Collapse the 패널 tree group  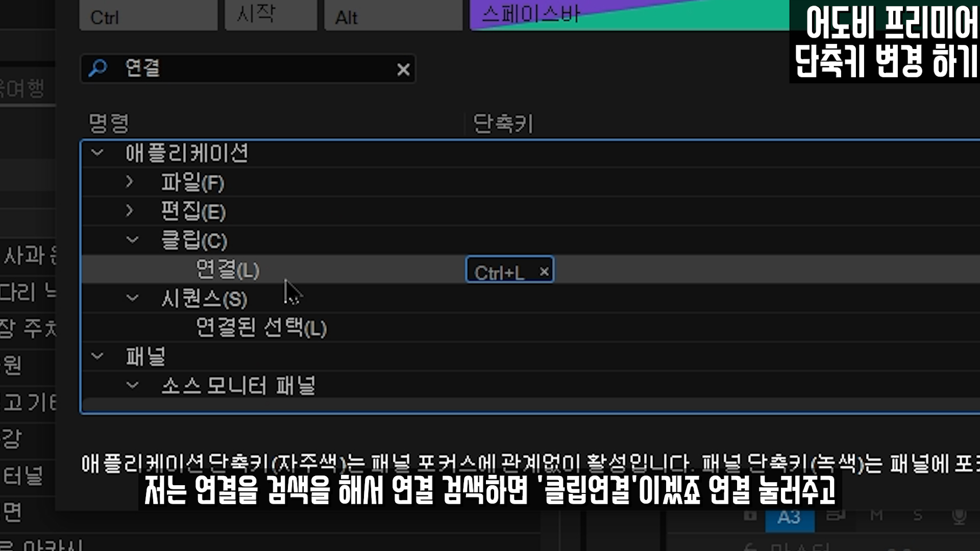[x=97, y=356]
